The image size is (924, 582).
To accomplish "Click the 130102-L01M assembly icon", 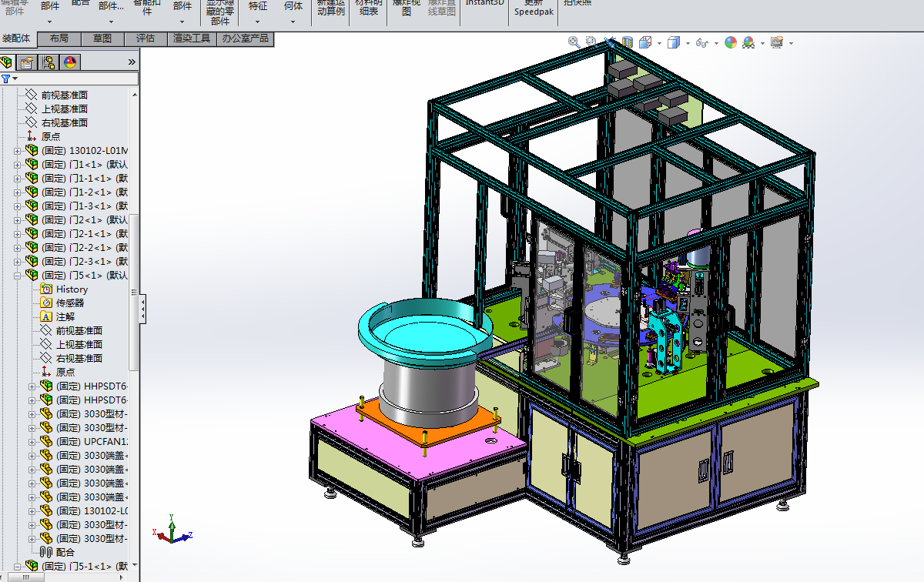I will [32, 150].
